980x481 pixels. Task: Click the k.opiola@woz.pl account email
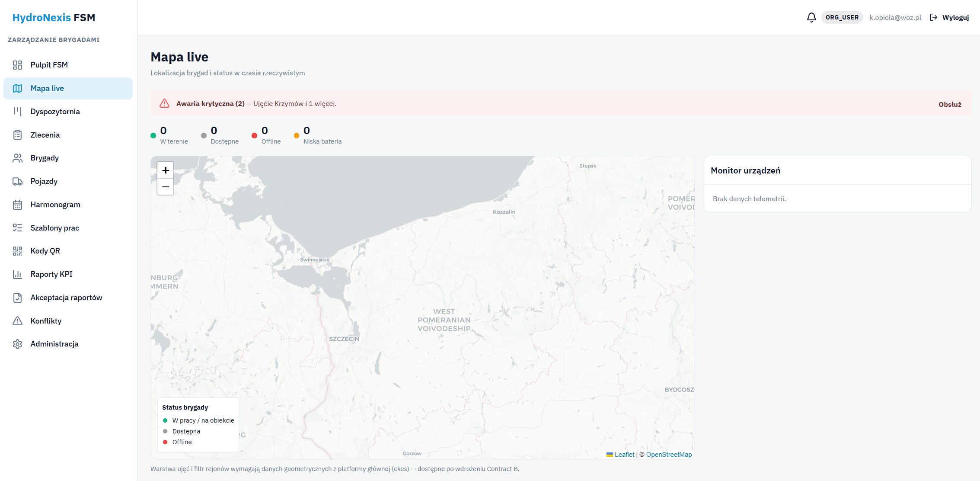[895, 17]
